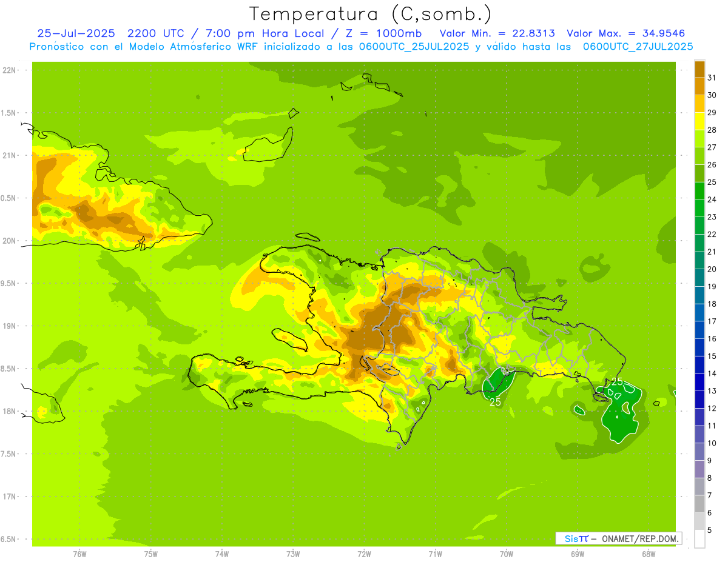Click the '71W' longitude axis label
The width and height of the screenshot is (728, 562).
point(435,554)
